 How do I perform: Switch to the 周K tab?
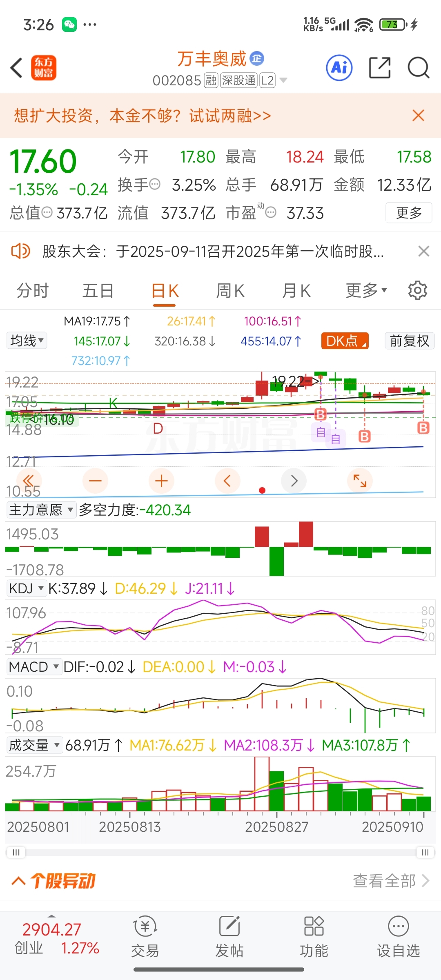tap(230, 291)
